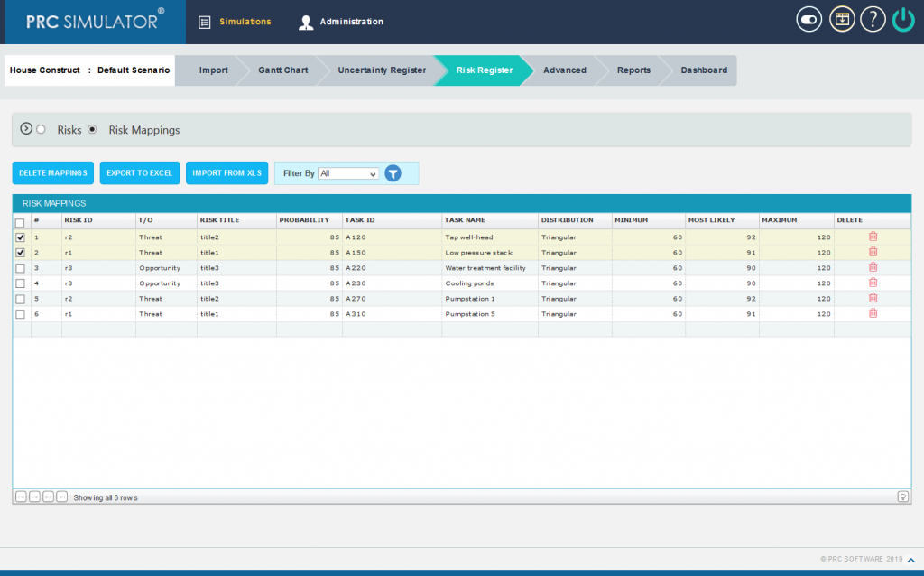Click the Import from XLS button

tap(226, 173)
